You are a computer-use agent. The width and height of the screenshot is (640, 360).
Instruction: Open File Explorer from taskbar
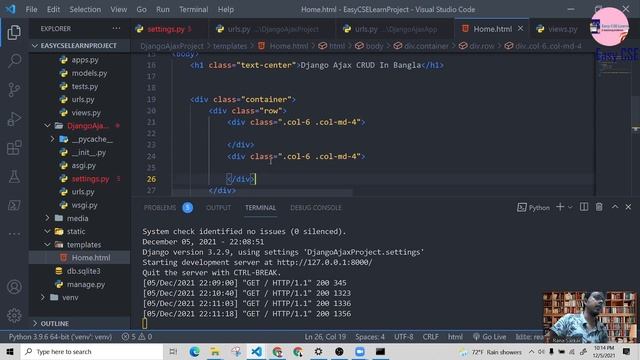(x=215, y=351)
